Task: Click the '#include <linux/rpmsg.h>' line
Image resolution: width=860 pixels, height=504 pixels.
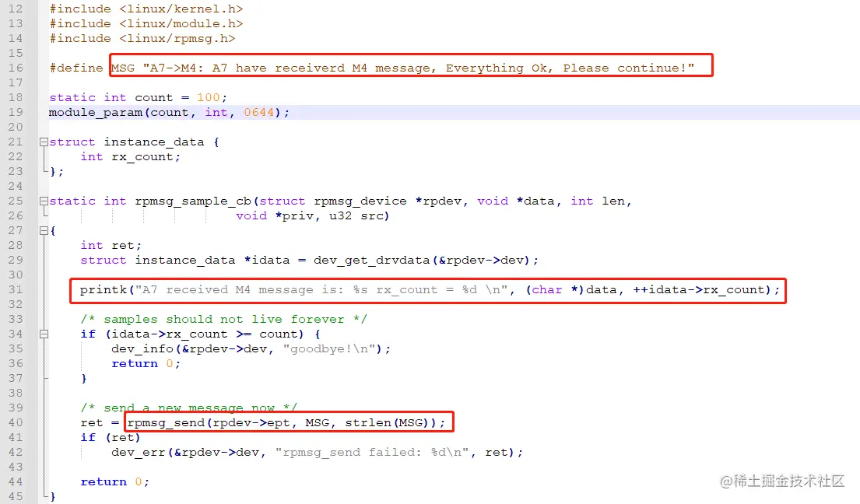Action: (x=142, y=39)
